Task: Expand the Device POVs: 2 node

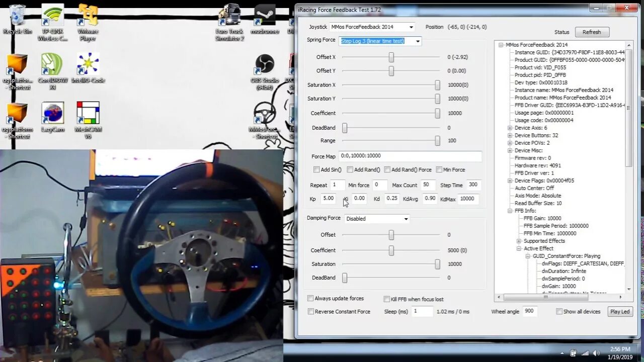Action: (510, 143)
